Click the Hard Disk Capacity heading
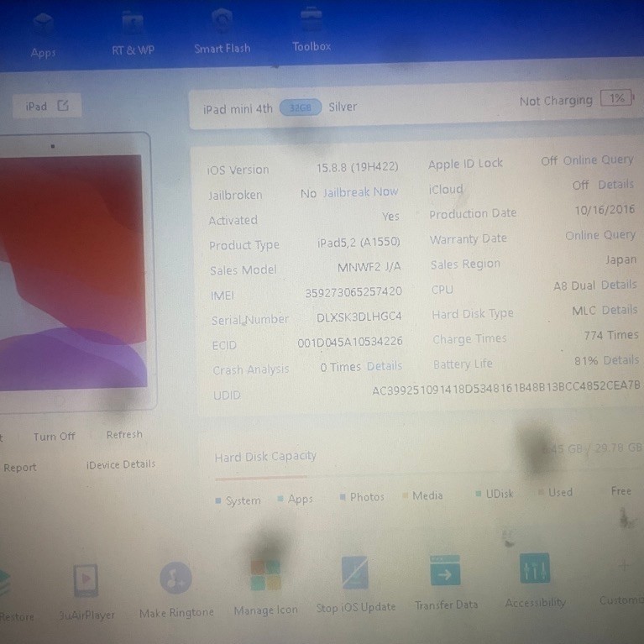Image resolution: width=644 pixels, height=644 pixels. pyautogui.click(x=265, y=456)
